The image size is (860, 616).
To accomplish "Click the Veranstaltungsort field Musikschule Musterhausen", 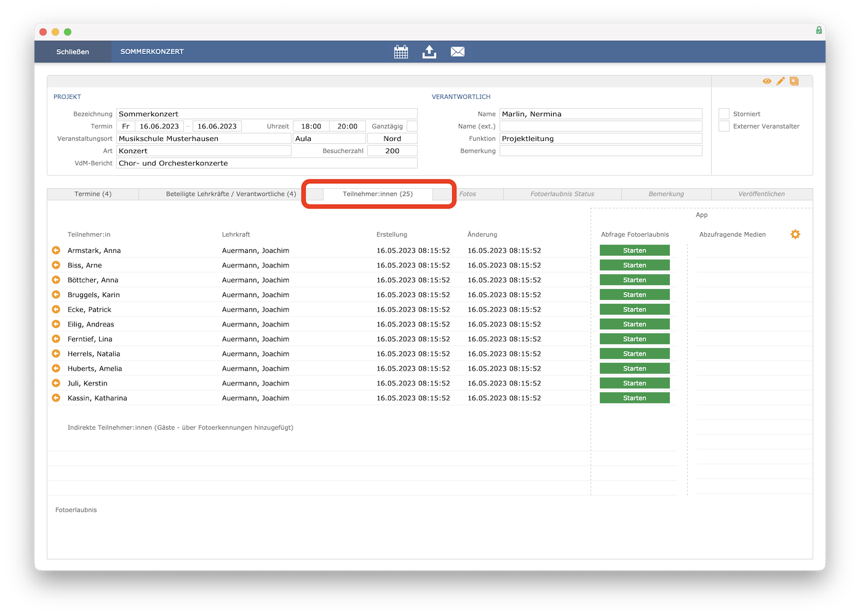I will click(204, 138).
